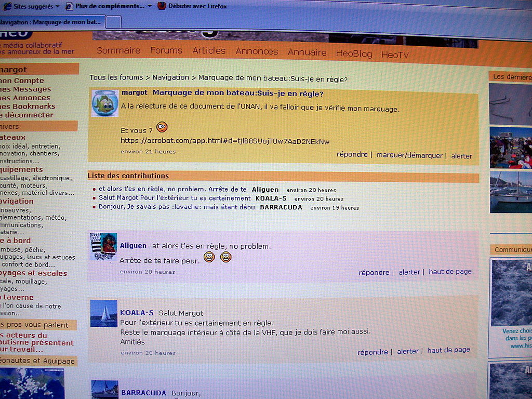The image size is (532, 399).
Task: Alert on KOALA-5's post
Action: (x=408, y=351)
